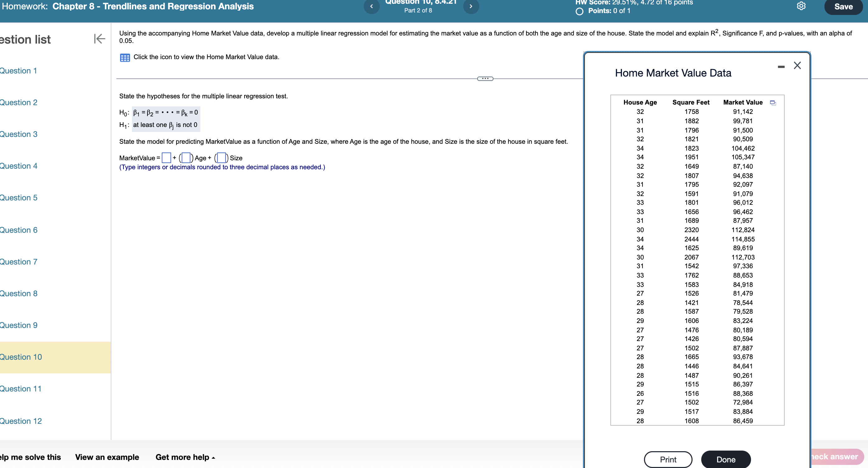Open the Get more help menu
Image resolution: width=868 pixels, height=468 pixels.
[185, 457]
